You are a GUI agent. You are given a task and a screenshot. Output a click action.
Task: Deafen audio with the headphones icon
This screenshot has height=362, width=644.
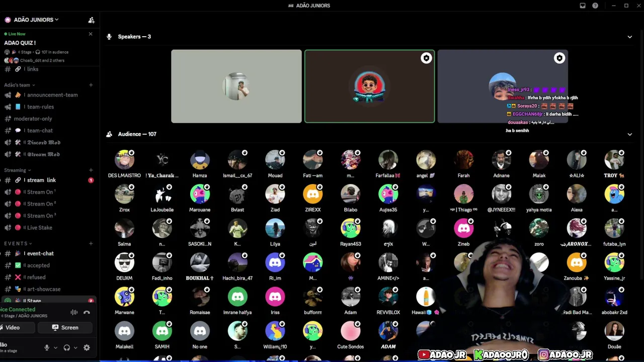66,347
